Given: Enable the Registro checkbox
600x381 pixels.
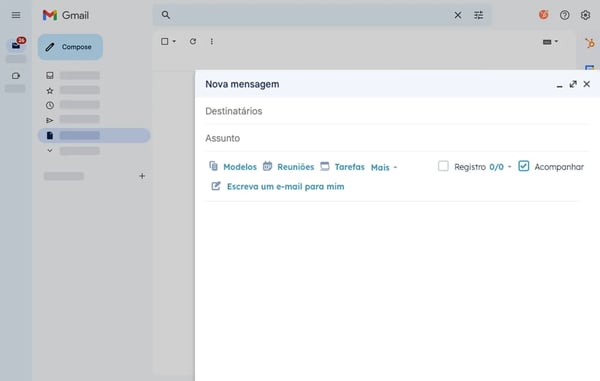Looking at the screenshot, I should point(443,166).
